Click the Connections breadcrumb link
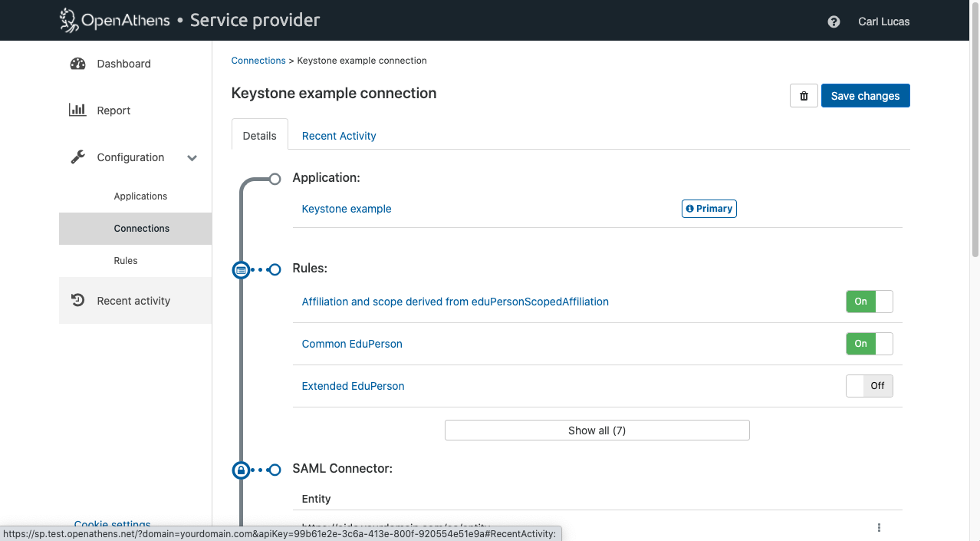The width and height of the screenshot is (980, 541). (x=258, y=61)
